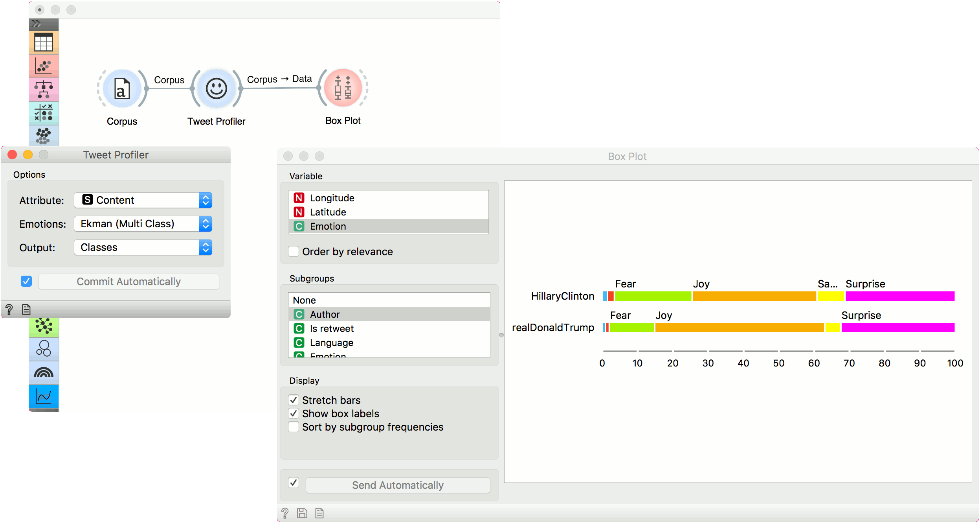980x523 pixels.
Task: Click HillaryClinton's magenta Surprise bar
Action: [900, 296]
